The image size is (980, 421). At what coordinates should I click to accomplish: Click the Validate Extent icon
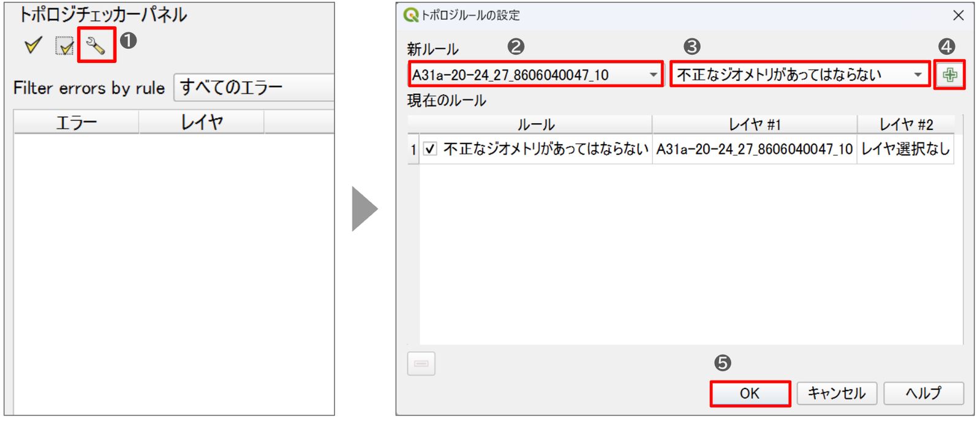click(x=65, y=45)
